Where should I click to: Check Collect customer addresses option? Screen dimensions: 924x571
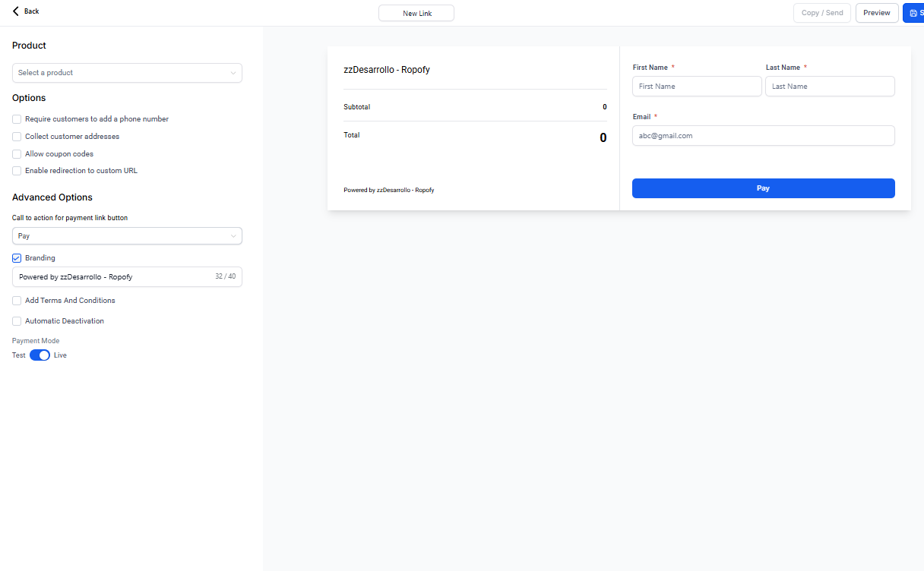coord(17,137)
